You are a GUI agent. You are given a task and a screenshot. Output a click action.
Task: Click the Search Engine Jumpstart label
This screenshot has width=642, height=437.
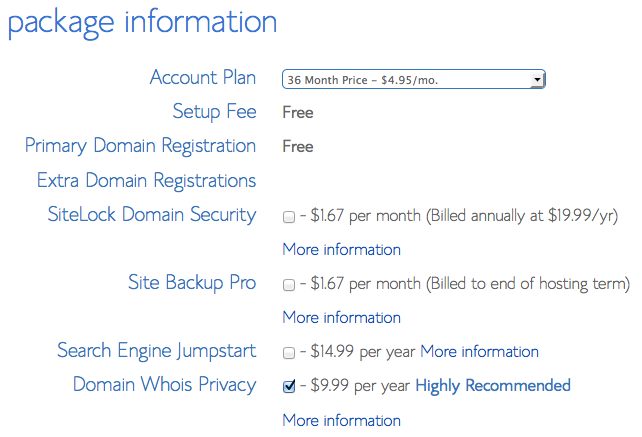(x=156, y=351)
